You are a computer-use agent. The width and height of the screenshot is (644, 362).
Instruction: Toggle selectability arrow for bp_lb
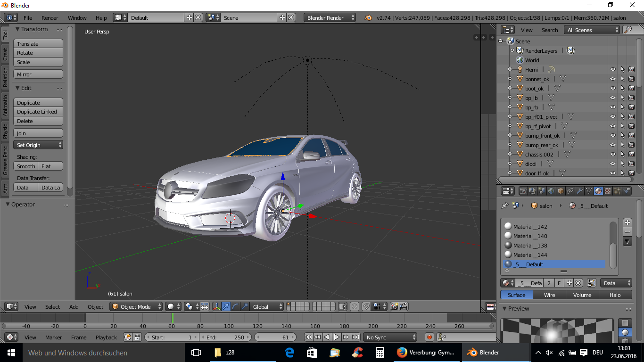coord(622,98)
